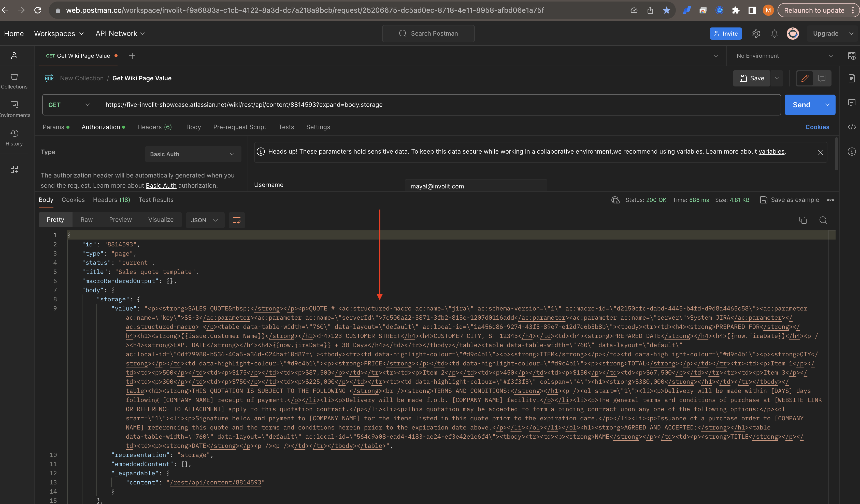Click the request URL field
The width and height of the screenshot is (860, 504).
[x=440, y=105]
